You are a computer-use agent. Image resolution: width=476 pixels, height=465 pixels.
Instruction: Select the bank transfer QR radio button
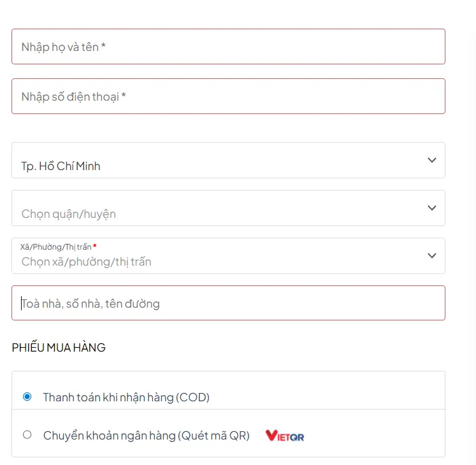[x=27, y=435]
